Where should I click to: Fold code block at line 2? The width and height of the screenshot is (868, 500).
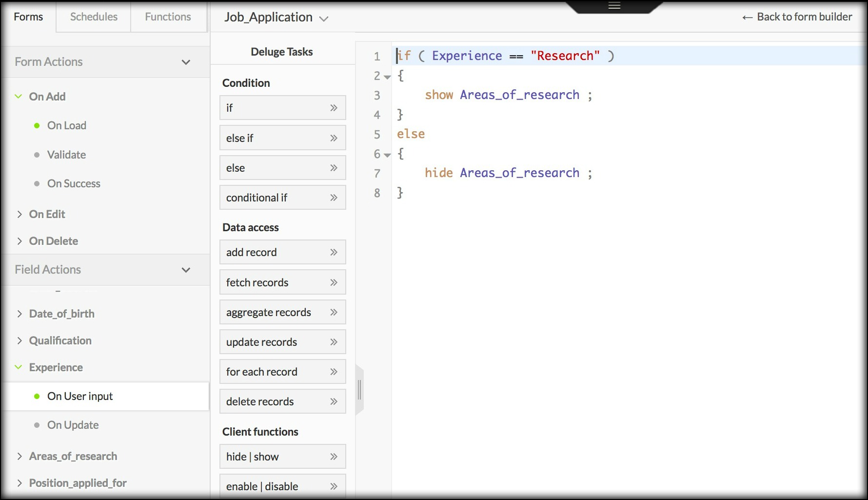coord(387,77)
